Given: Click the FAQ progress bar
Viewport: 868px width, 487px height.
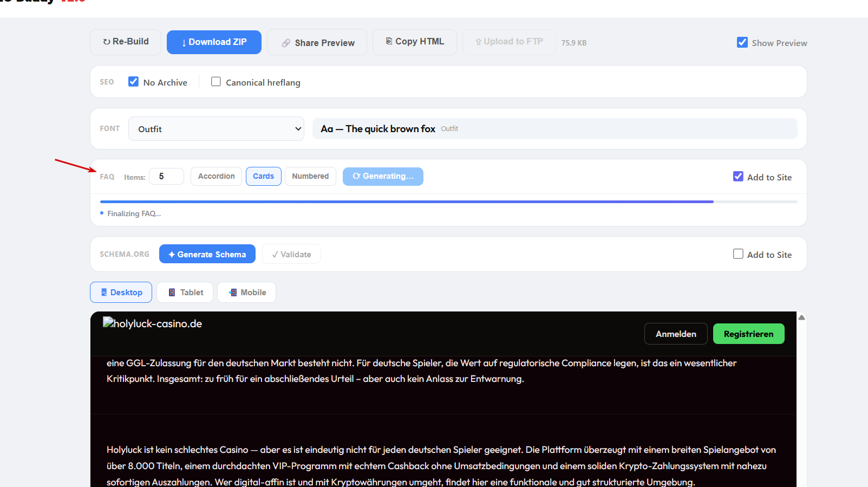Looking at the screenshot, I should click(x=448, y=202).
